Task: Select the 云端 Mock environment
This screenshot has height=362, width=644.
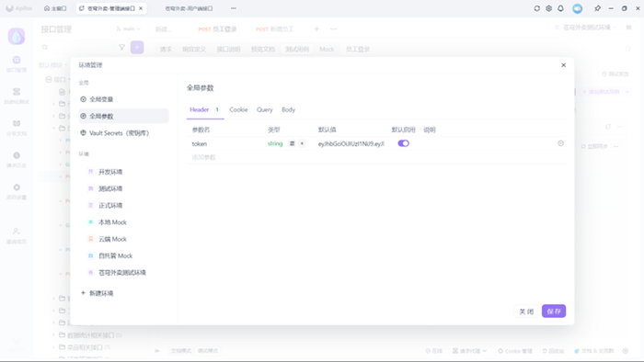Action: (123, 239)
